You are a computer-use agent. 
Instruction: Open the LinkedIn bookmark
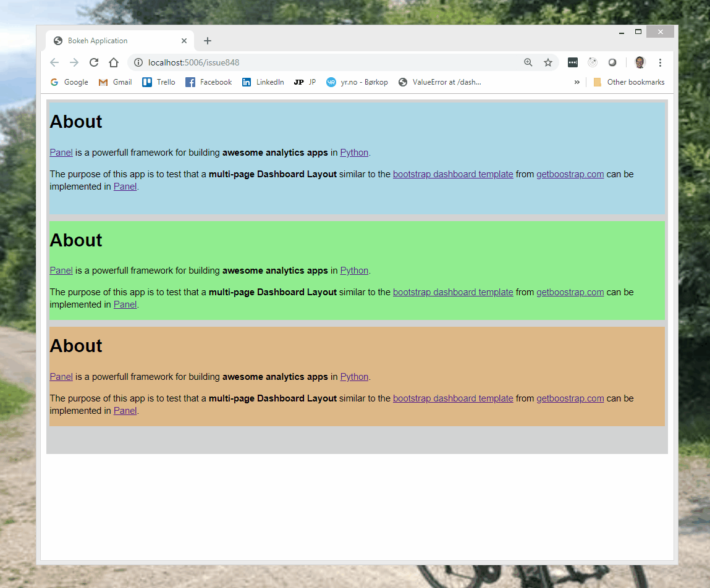[263, 82]
